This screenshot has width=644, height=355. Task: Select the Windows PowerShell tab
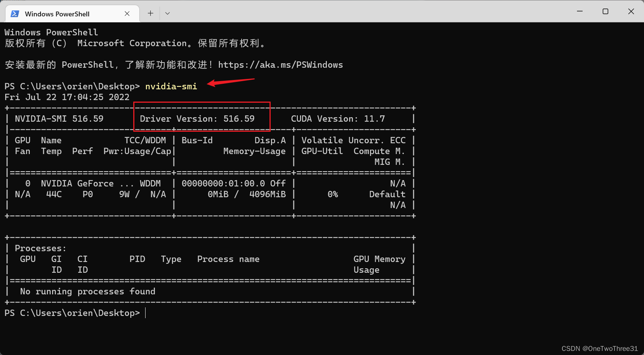[x=73, y=14]
